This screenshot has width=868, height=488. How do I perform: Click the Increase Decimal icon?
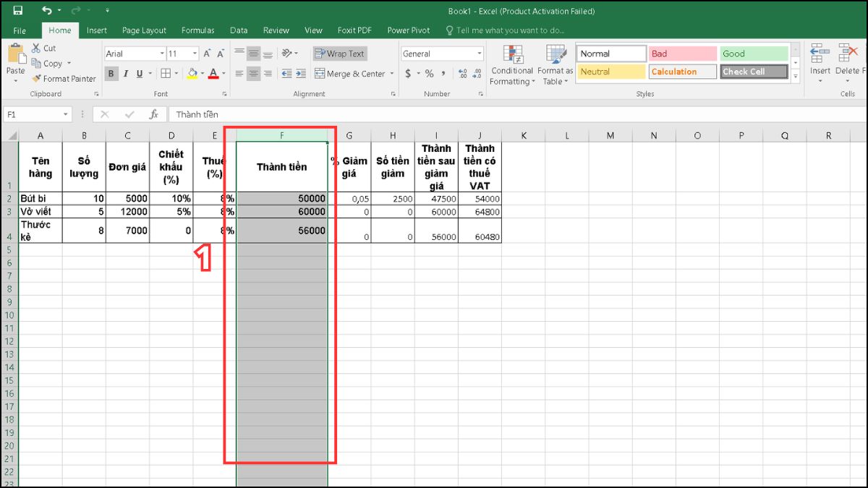pyautogui.click(x=463, y=73)
